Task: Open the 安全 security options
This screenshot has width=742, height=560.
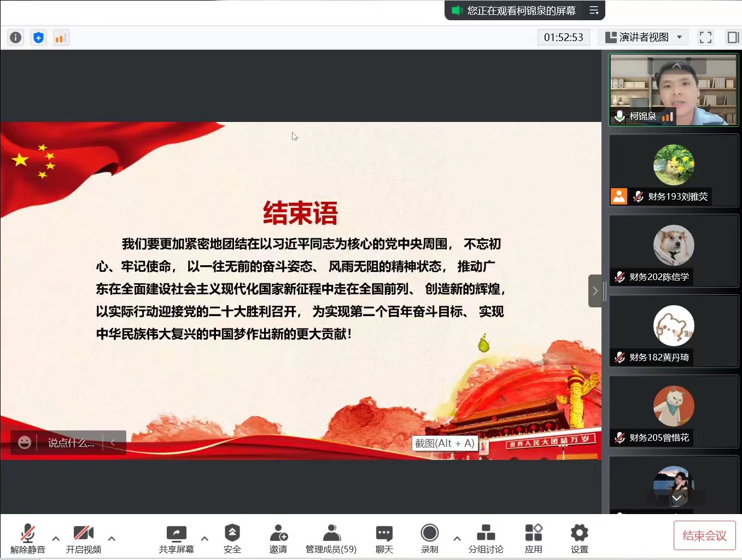Action: (x=232, y=539)
